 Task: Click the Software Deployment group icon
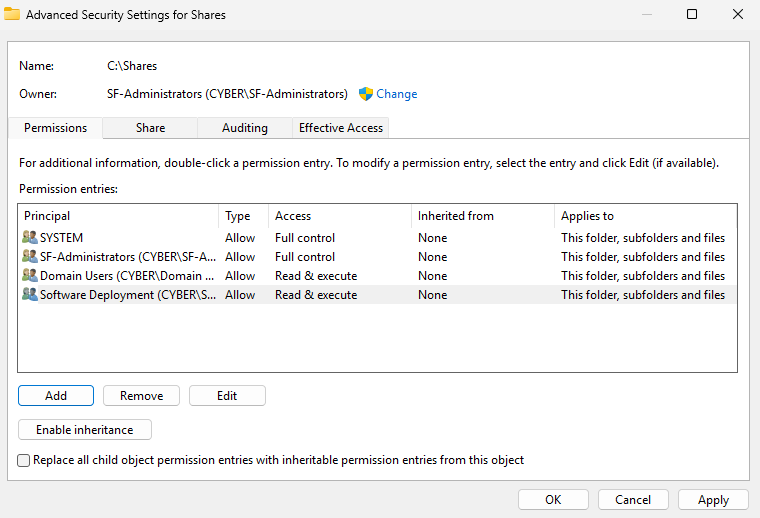coord(29,295)
